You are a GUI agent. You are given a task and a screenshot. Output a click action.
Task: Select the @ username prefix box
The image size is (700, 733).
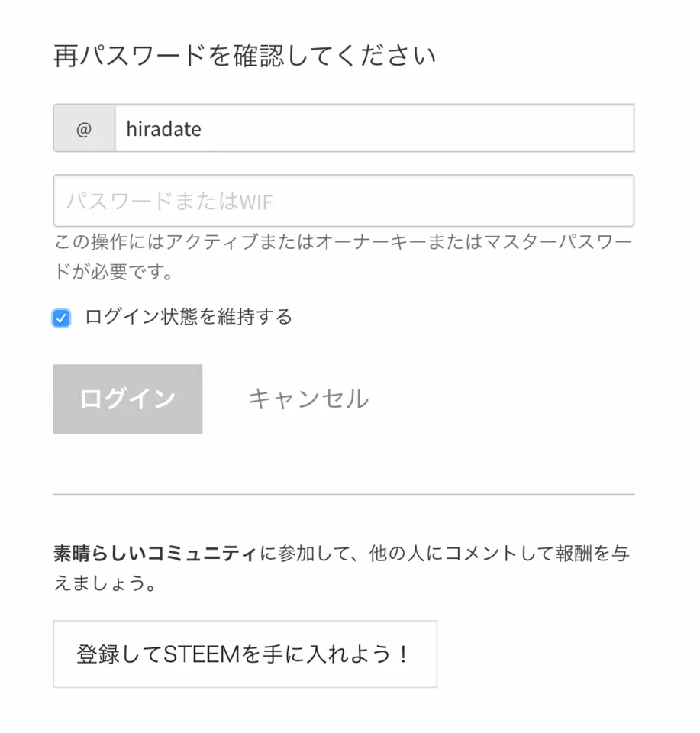pos(84,128)
